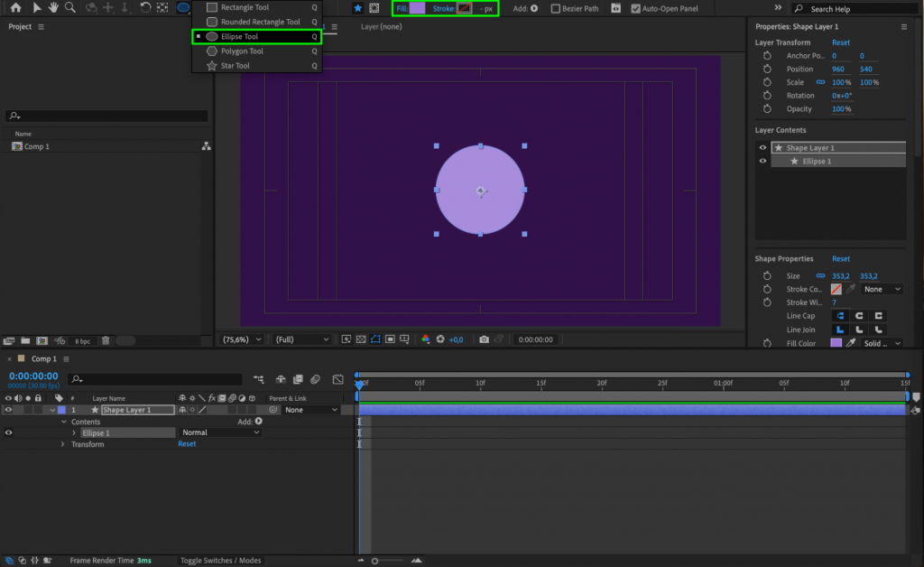Click the camera Snapshot icon below the composition
Image resolution: width=924 pixels, height=567 pixels.
[x=485, y=339]
